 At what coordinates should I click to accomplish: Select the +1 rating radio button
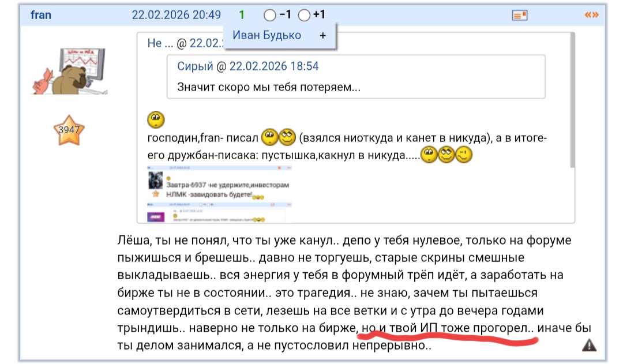click(304, 16)
